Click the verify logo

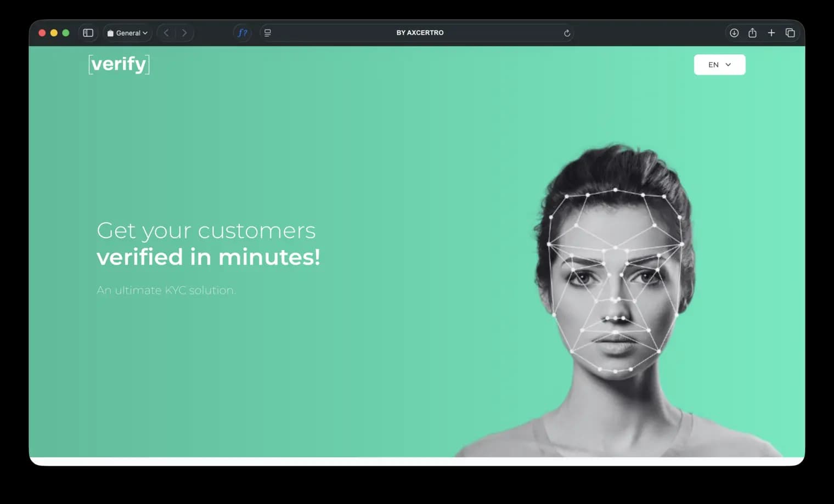(119, 64)
